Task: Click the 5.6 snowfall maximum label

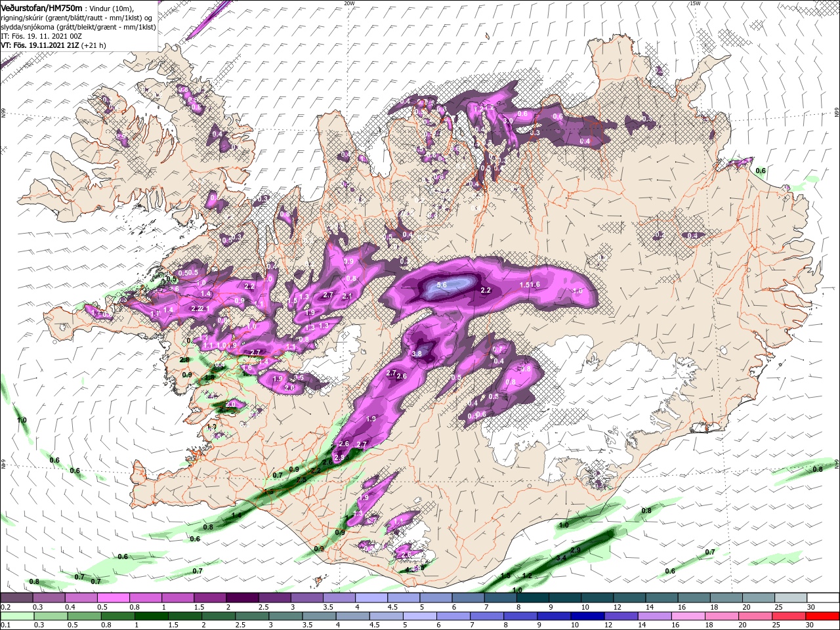Action: tap(442, 285)
